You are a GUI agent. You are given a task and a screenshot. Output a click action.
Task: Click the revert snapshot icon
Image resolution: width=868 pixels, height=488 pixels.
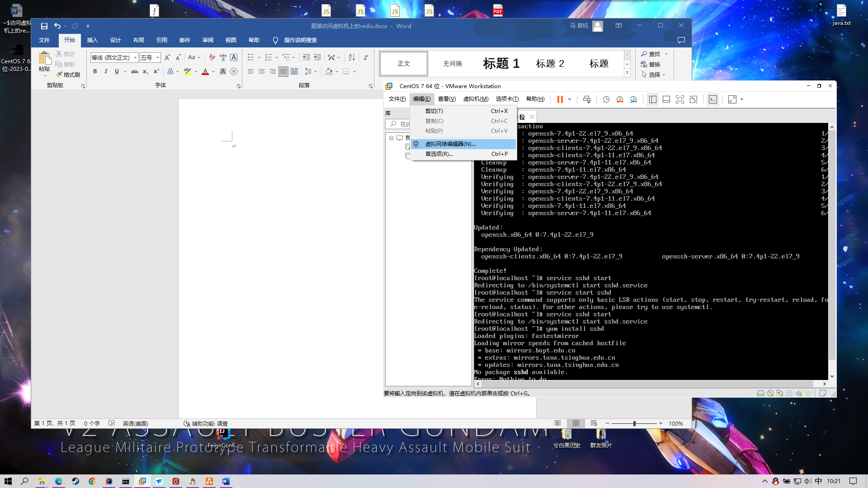coord(620,99)
